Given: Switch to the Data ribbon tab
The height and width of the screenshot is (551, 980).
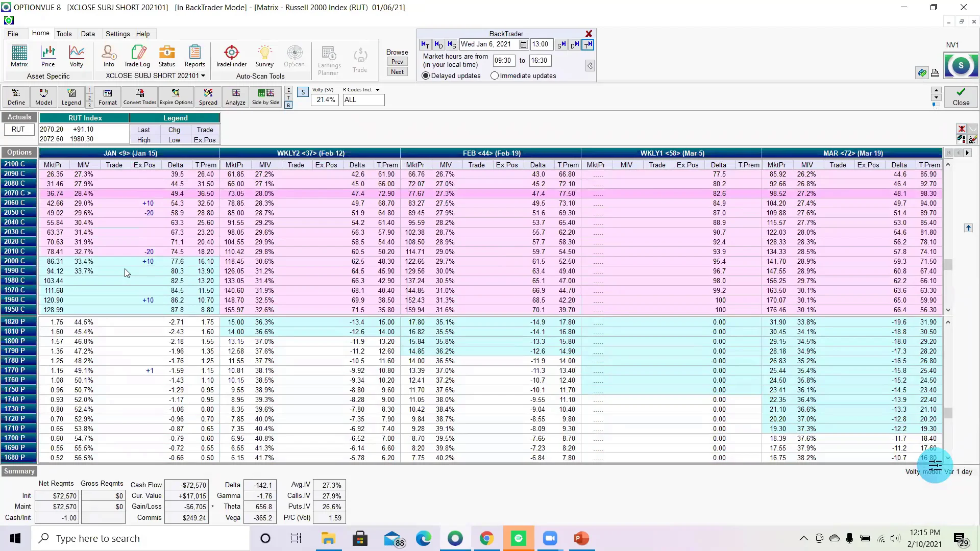Looking at the screenshot, I should click(88, 34).
